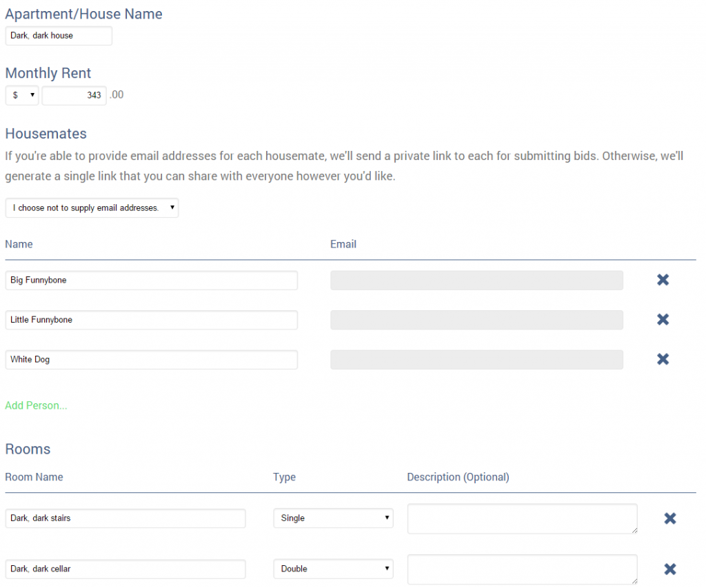Focus the Big Funnybone name field
The width and height of the screenshot is (706, 588).
click(151, 281)
